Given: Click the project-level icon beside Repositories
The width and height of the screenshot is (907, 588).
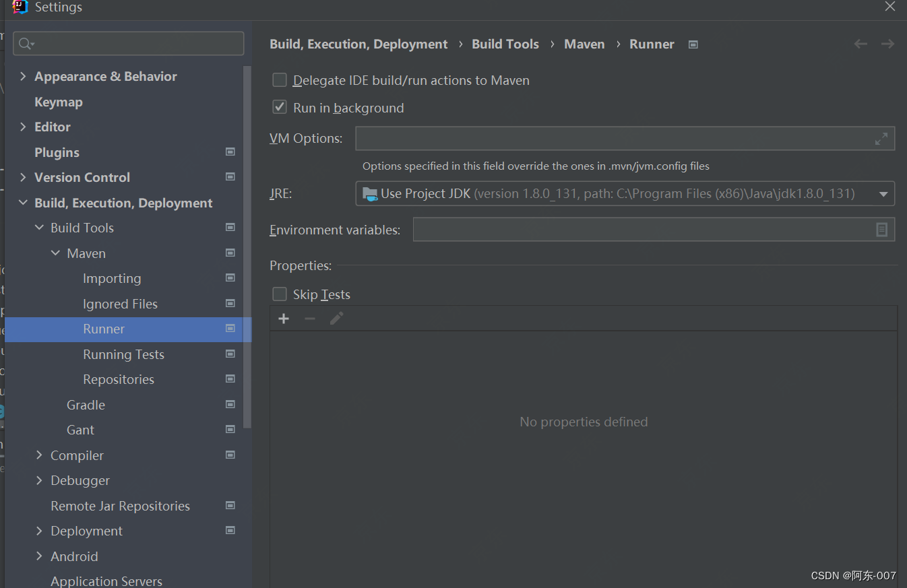Looking at the screenshot, I should (x=230, y=379).
